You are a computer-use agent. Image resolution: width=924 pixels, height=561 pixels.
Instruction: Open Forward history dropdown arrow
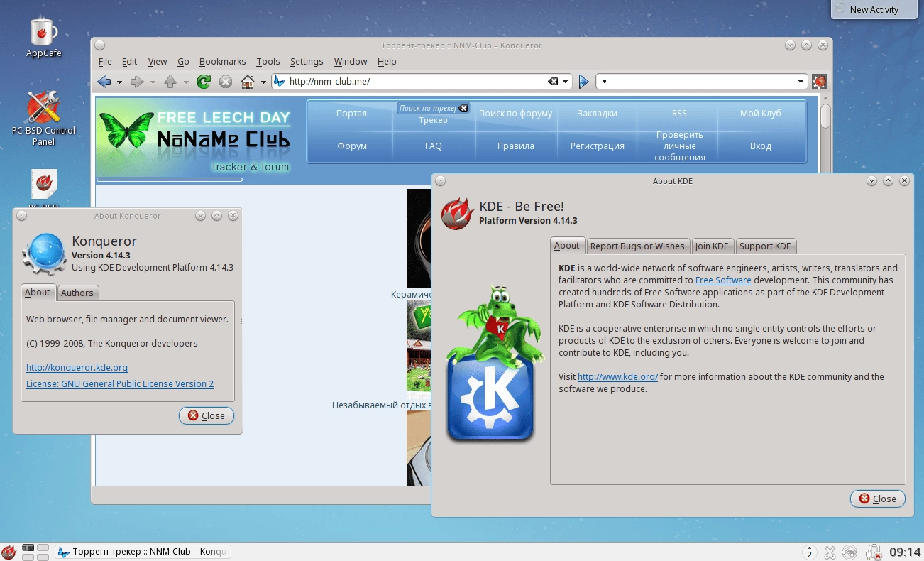[153, 82]
